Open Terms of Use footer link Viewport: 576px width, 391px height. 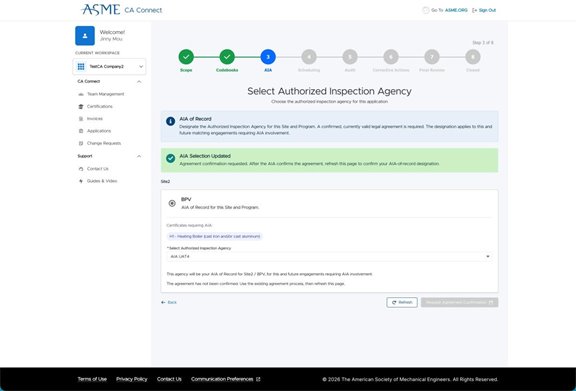click(92, 379)
